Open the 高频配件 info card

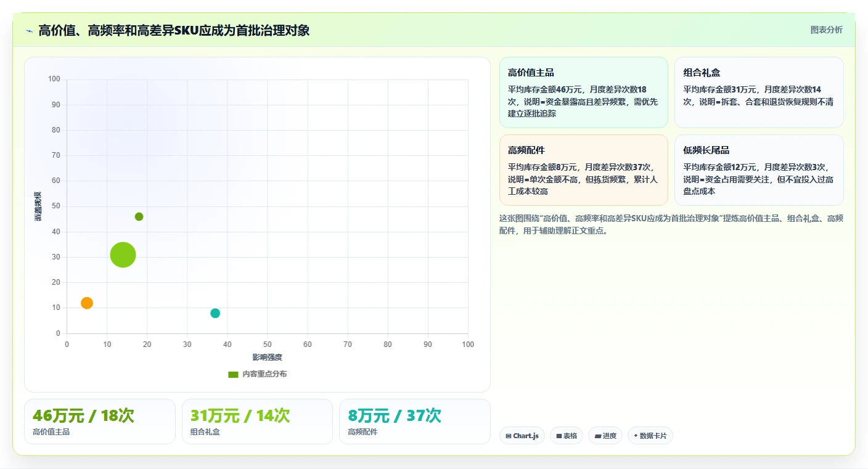click(584, 170)
